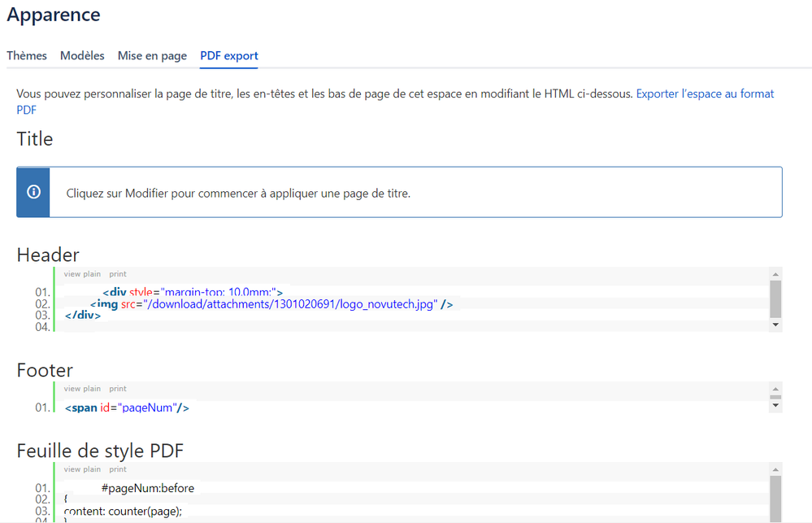Select the PDF export tab
The image size is (812, 523).
[229, 55]
